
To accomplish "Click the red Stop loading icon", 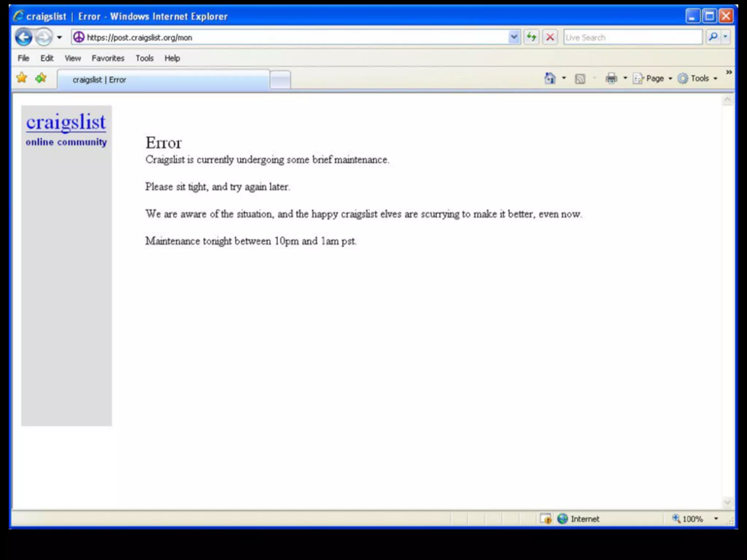I will 550,37.
